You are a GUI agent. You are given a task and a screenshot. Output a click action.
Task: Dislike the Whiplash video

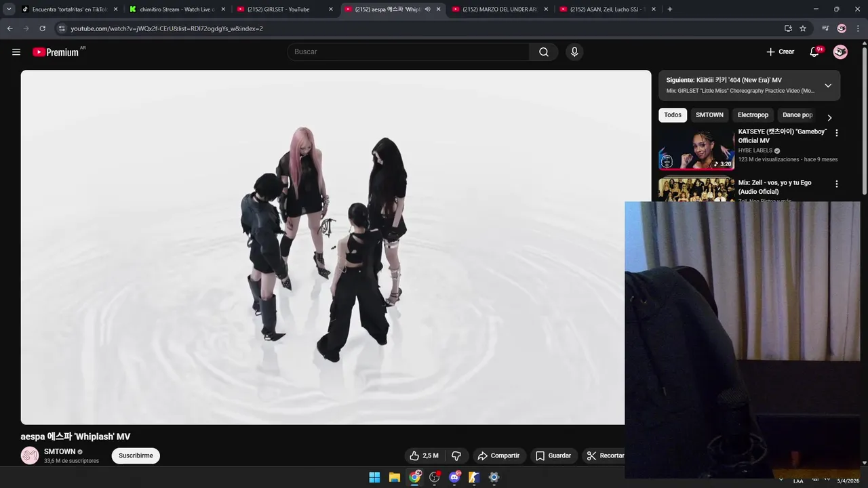click(456, 455)
